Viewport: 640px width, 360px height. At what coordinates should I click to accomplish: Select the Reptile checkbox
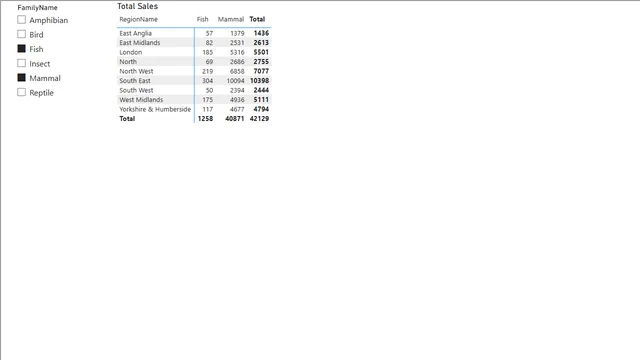pos(22,92)
